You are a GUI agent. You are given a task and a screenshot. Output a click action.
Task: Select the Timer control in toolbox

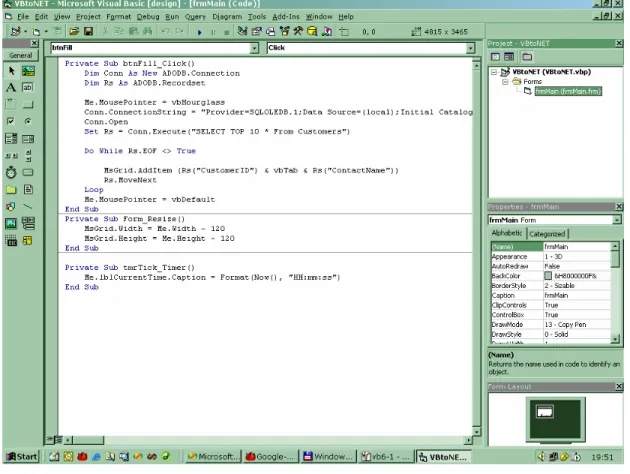[x=11, y=172]
